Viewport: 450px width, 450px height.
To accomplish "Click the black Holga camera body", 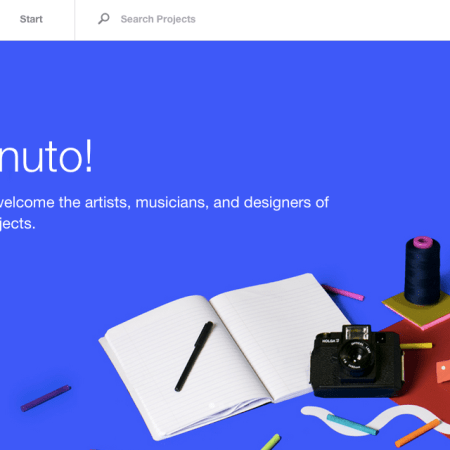I will tap(357, 362).
